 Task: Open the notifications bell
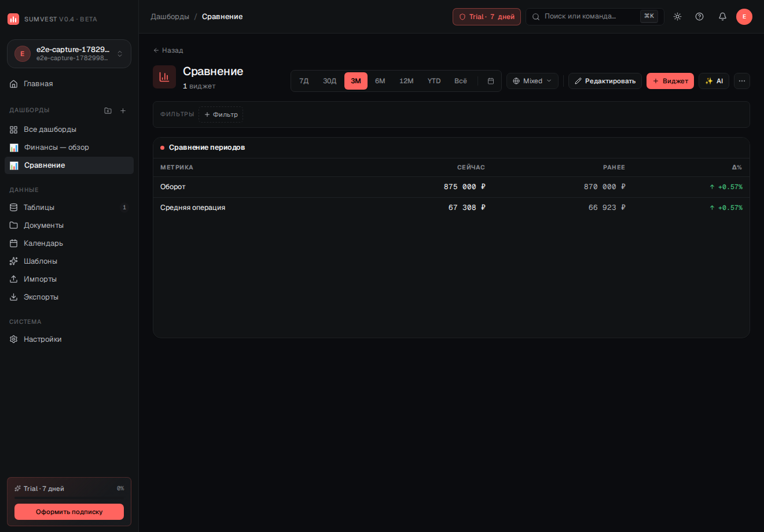click(722, 17)
